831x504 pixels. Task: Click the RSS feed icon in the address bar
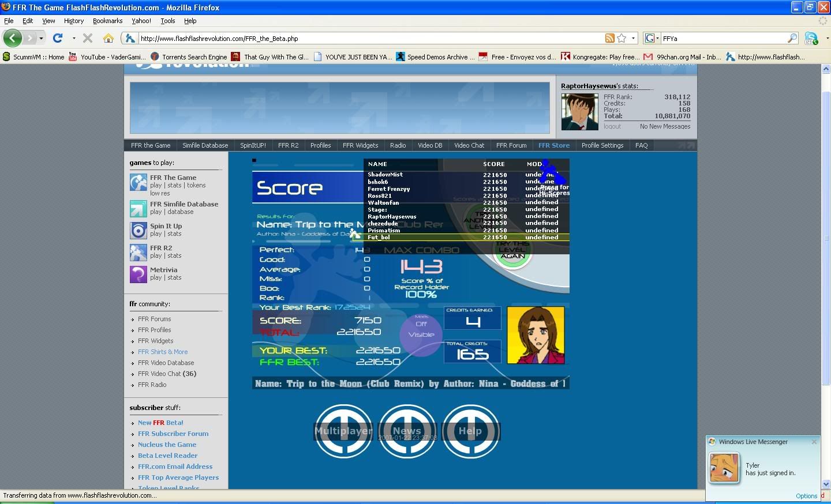click(609, 38)
